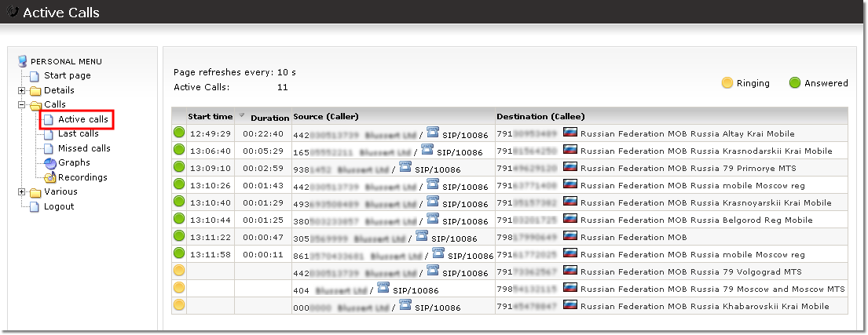Open Last calls in sidebar
Screen dimensions: 868x335
78,134
